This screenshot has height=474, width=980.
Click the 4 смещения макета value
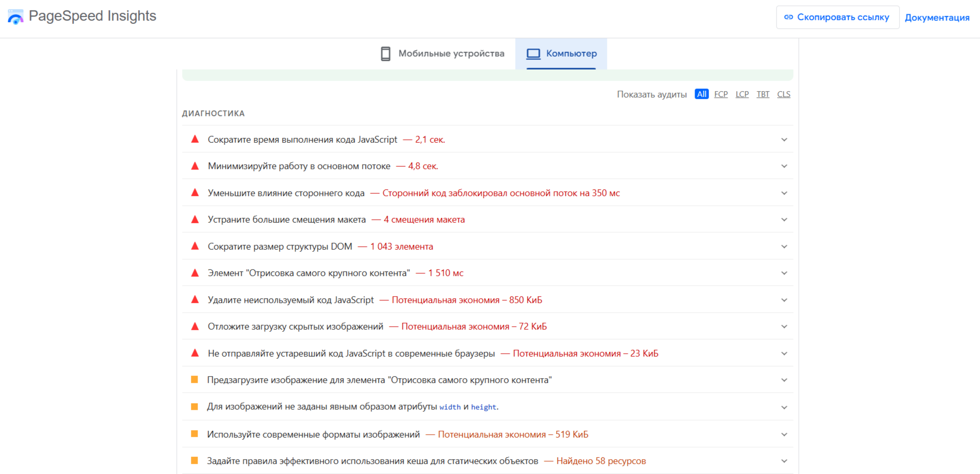coord(424,220)
